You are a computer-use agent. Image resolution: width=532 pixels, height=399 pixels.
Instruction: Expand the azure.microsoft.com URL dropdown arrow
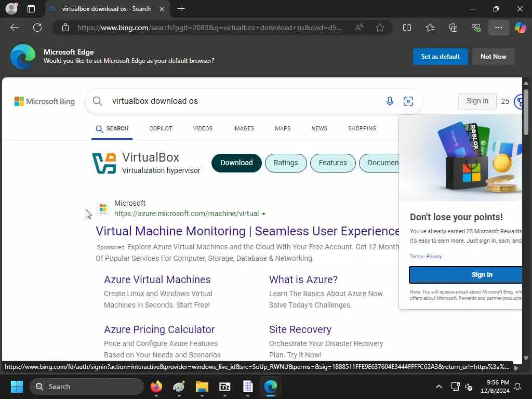pyautogui.click(x=263, y=214)
